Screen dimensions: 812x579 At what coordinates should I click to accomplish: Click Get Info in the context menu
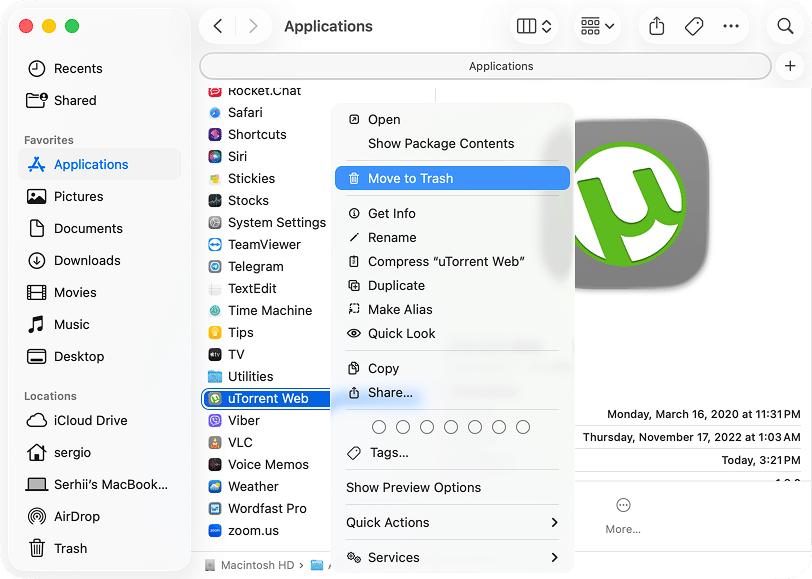click(x=392, y=213)
